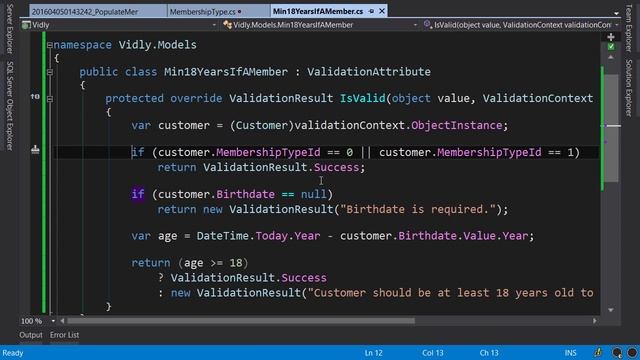Viewport: 640px width, 360px height.
Task: Click the class icon before Vidly.Models.Min18YearsIfAMember
Action: [x=227, y=25]
